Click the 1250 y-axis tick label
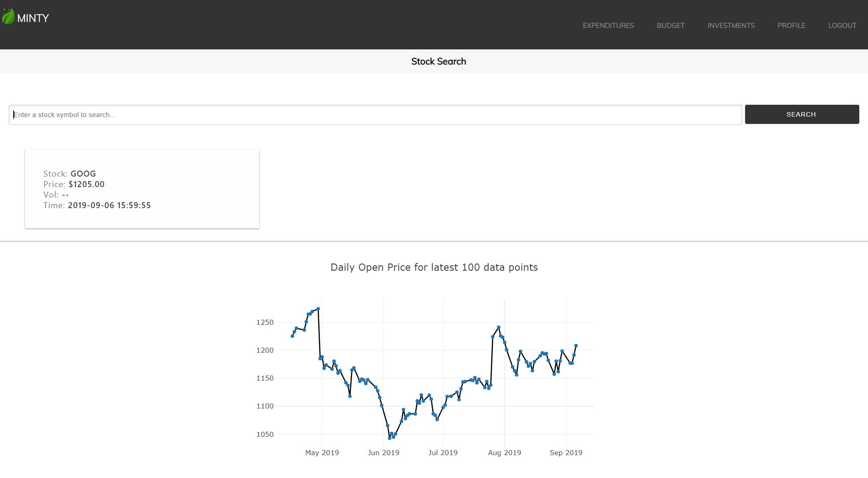Image resolution: width=868 pixels, height=478 pixels. 265,322
